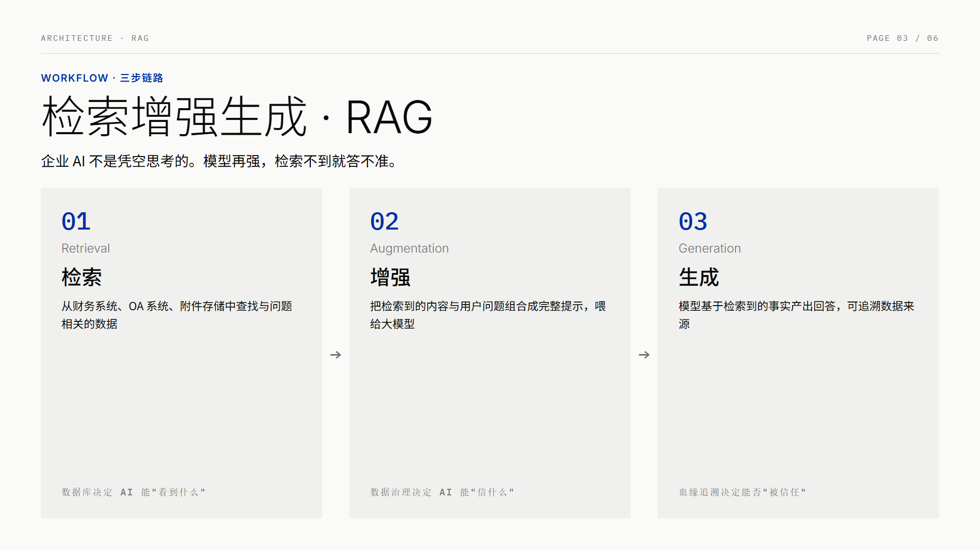This screenshot has height=551, width=980.
Task: Click the 'WORKFLOW · 三步链路' subtitle
Action: [102, 78]
